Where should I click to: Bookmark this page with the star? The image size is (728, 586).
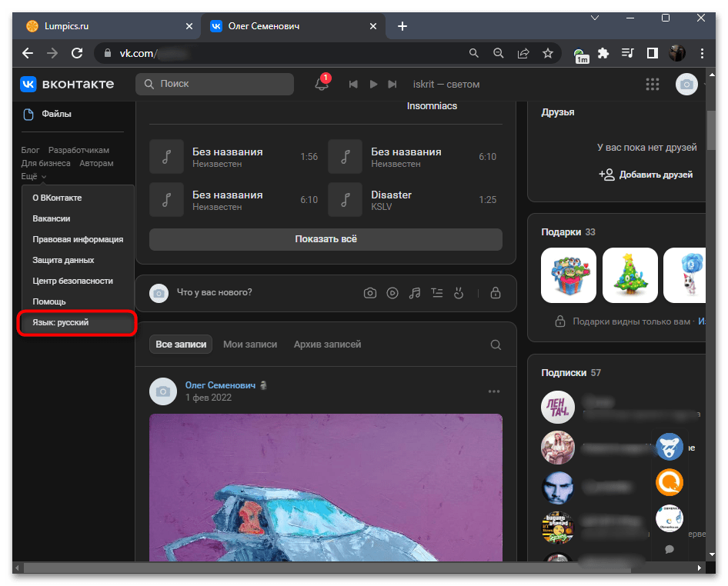(x=548, y=53)
